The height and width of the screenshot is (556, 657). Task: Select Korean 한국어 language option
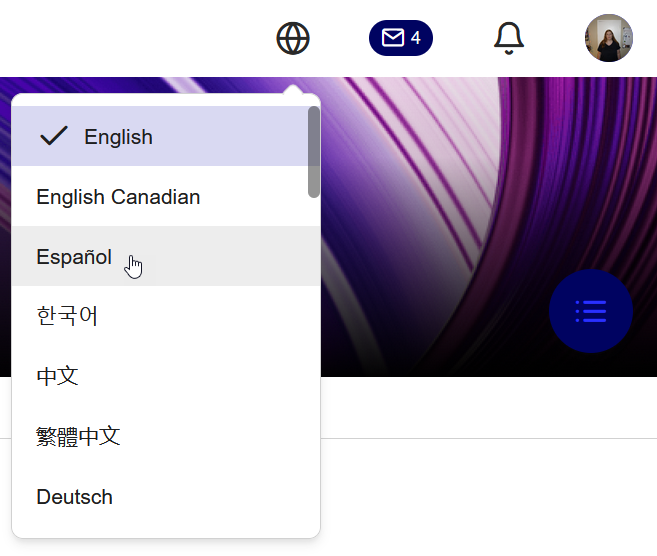tap(166, 316)
